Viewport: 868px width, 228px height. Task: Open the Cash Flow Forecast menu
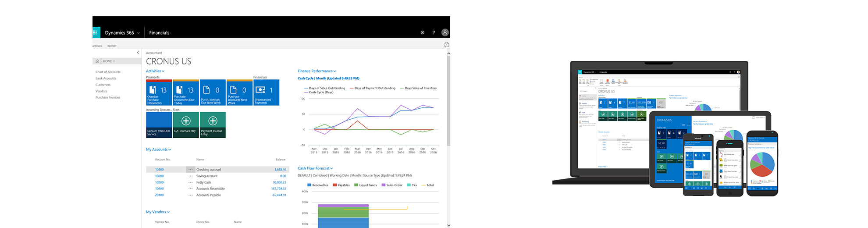point(315,168)
